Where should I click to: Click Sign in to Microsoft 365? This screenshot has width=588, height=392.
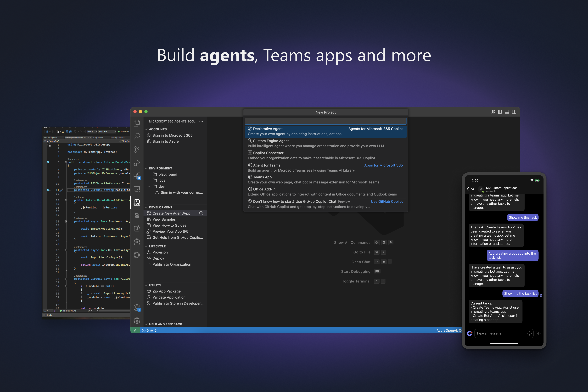(x=172, y=135)
